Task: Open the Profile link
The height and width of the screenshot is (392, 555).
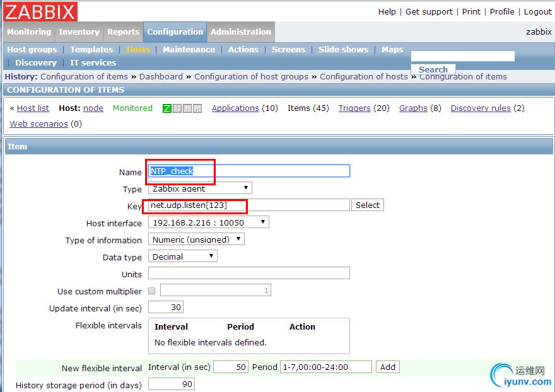Action: pyautogui.click(x=502, y=12)
